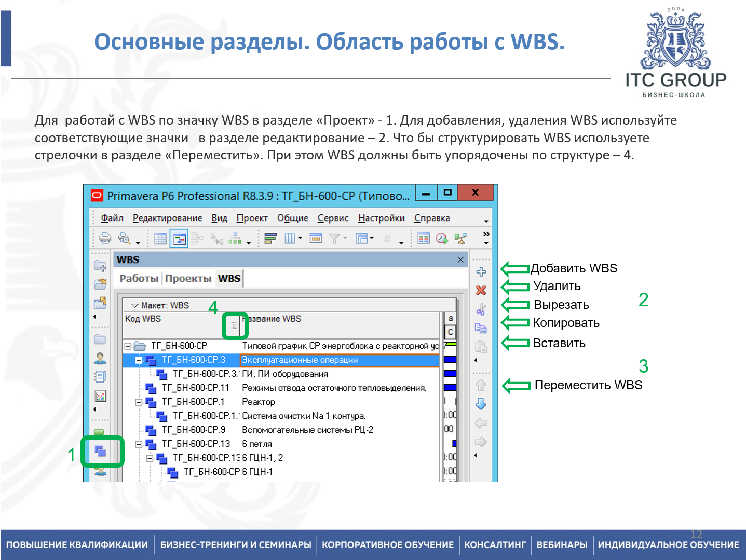Click the Schedule clock icon in toolbar
Screen dimensions: 746x560
[x=442, y=238]
